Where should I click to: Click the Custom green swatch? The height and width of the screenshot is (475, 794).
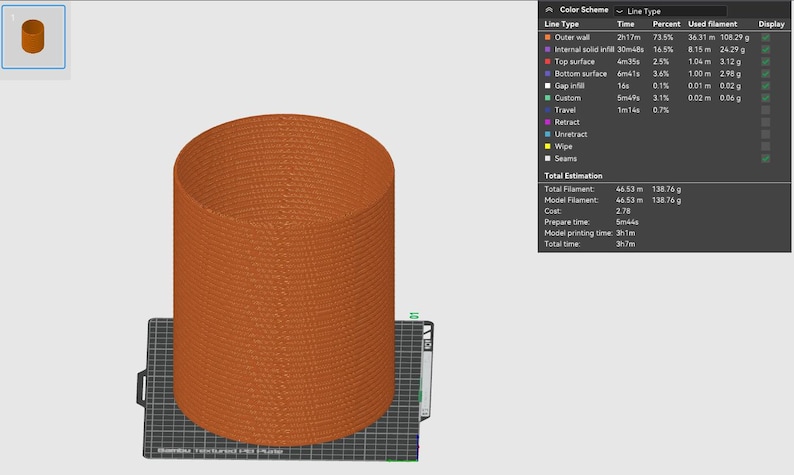pyautogui.click(x=547, y=98)
